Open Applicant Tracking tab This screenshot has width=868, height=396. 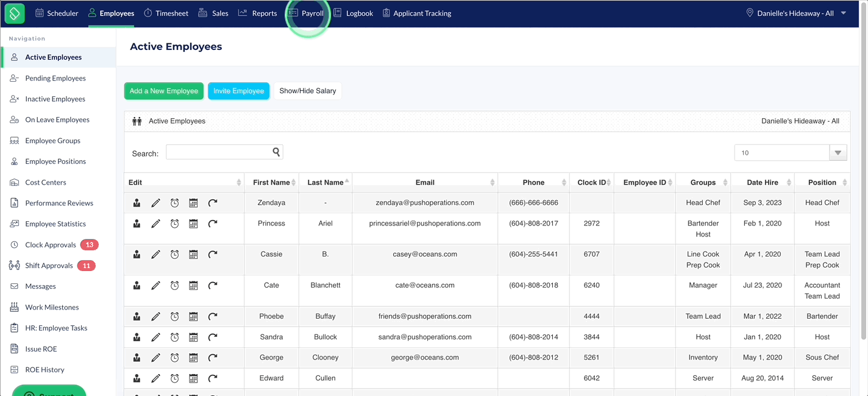click(417, 13)
